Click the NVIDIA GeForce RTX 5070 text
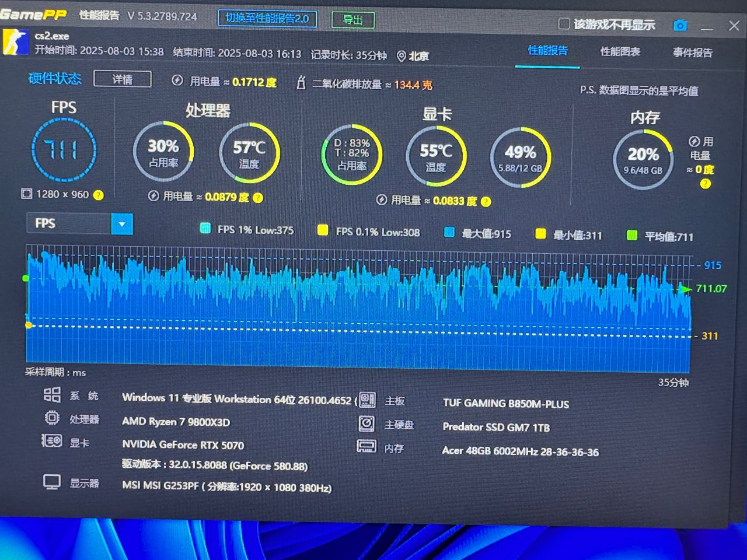The width and height of the screenshot is (747, 560). (183, 444)
